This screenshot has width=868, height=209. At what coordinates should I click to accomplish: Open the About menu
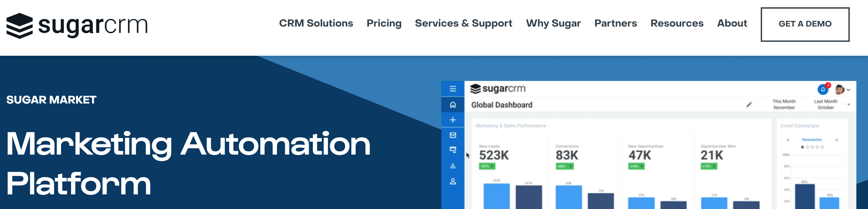coord(732,23)
